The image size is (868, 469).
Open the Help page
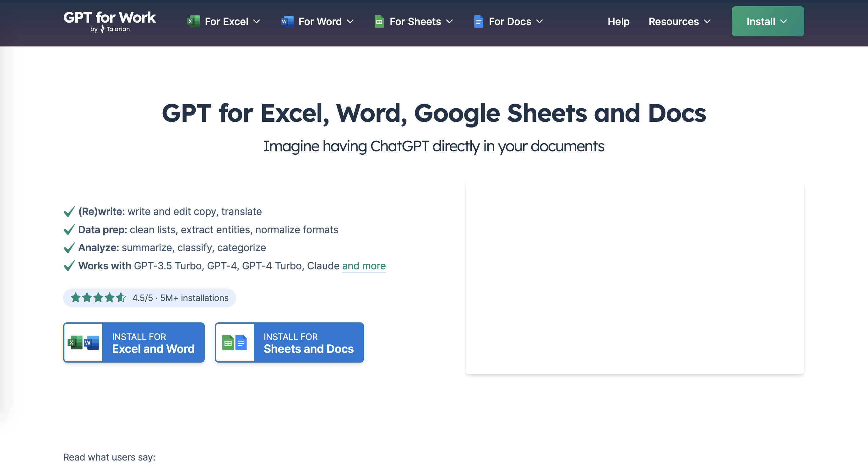(619, 22)
